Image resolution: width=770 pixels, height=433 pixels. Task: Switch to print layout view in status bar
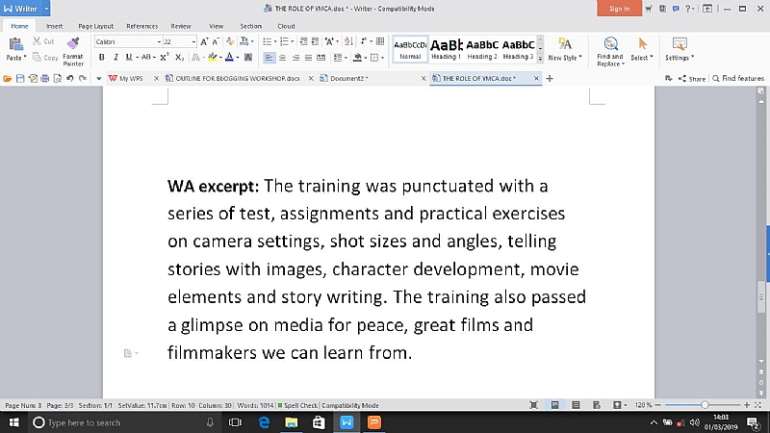555,406
